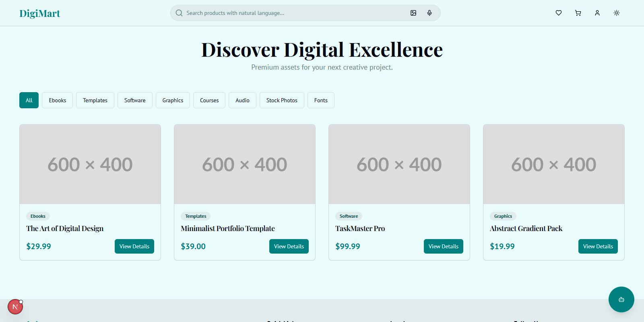
Task: Click the red N avatar badge
Action: point(15,307)
